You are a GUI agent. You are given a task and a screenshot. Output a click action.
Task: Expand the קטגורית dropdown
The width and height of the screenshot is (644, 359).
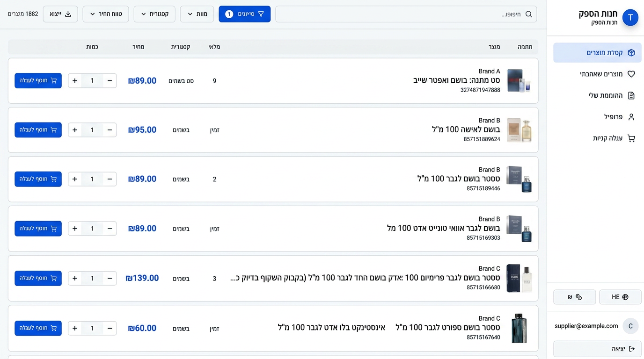coord(154,14)
